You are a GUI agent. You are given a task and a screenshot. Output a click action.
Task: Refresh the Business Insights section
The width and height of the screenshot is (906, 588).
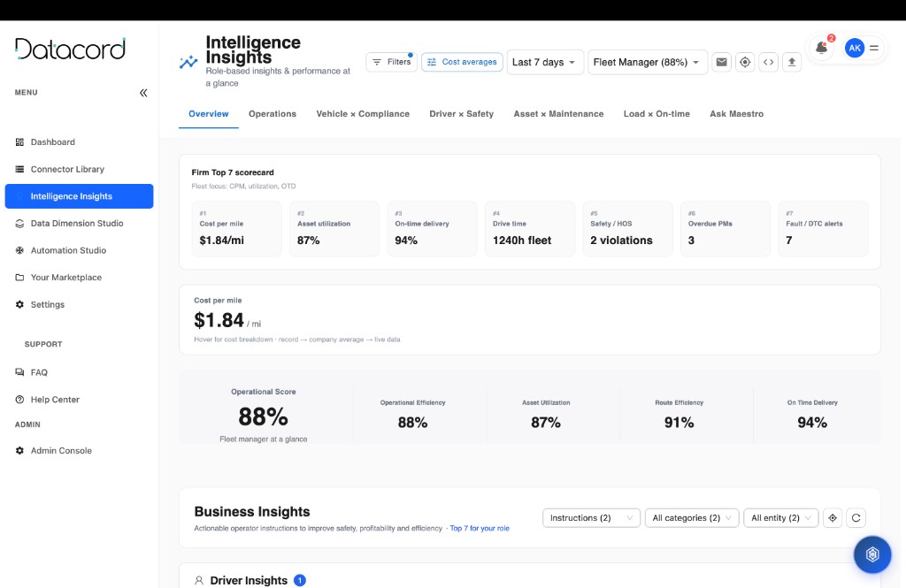click(x=856, y=518)
